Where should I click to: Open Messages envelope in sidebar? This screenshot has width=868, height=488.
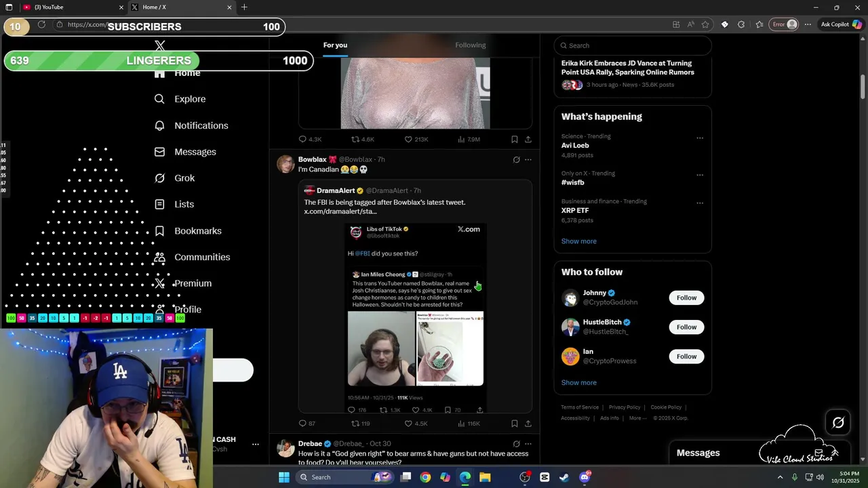184,152
